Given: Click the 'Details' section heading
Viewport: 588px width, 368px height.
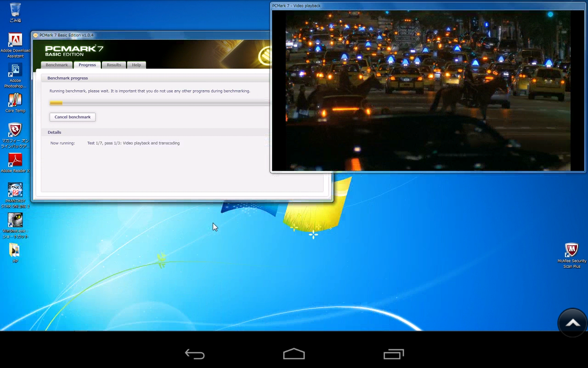Looking at the screenshot, I should 54,132.
